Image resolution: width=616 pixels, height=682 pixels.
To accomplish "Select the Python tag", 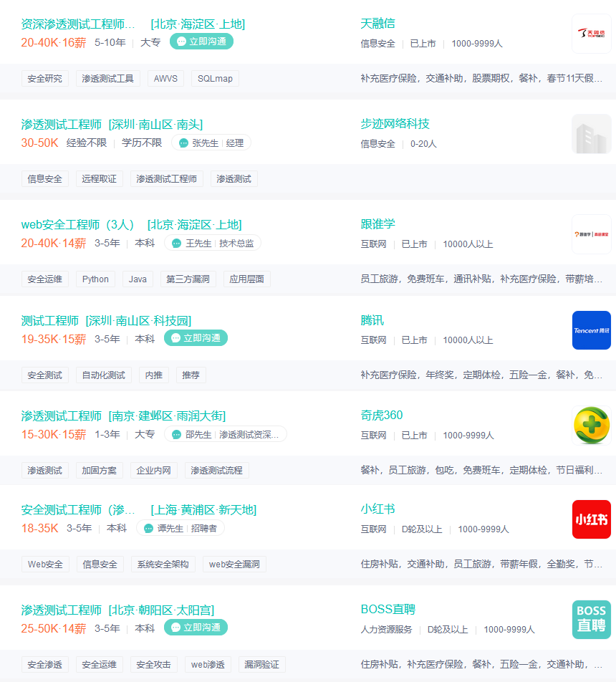I will [x=95, y=279].
